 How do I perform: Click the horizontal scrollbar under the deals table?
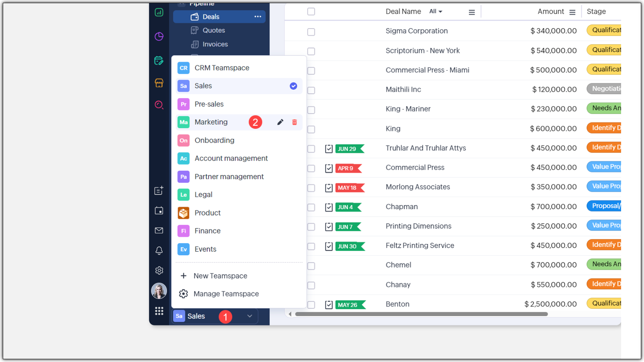click(421, 314)
